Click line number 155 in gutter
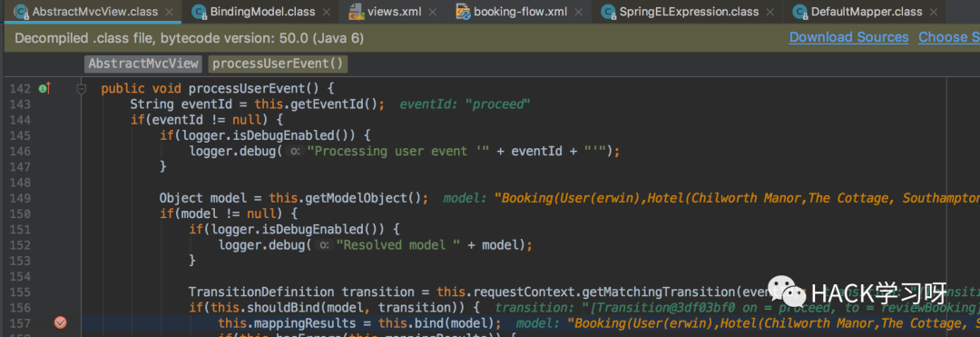The height and width of the screenshot is (337, 980). tap(20, 292)
